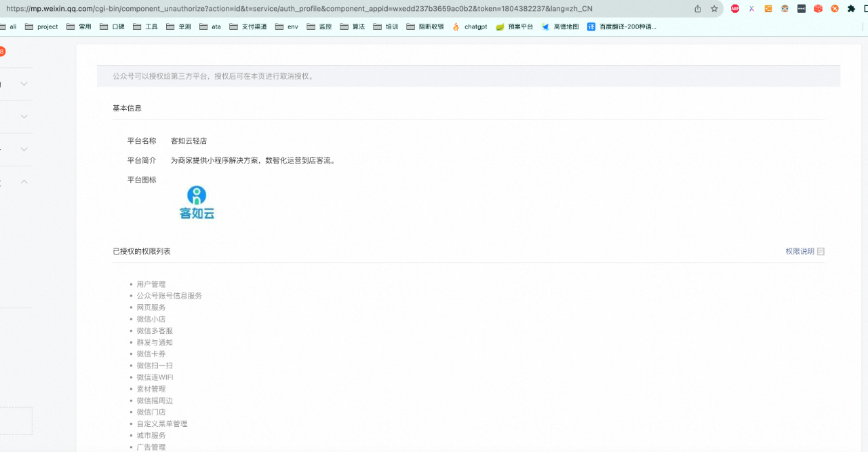Open the Adblock Plus extension icon
The image size is (868, 452).
pos(735,9)
